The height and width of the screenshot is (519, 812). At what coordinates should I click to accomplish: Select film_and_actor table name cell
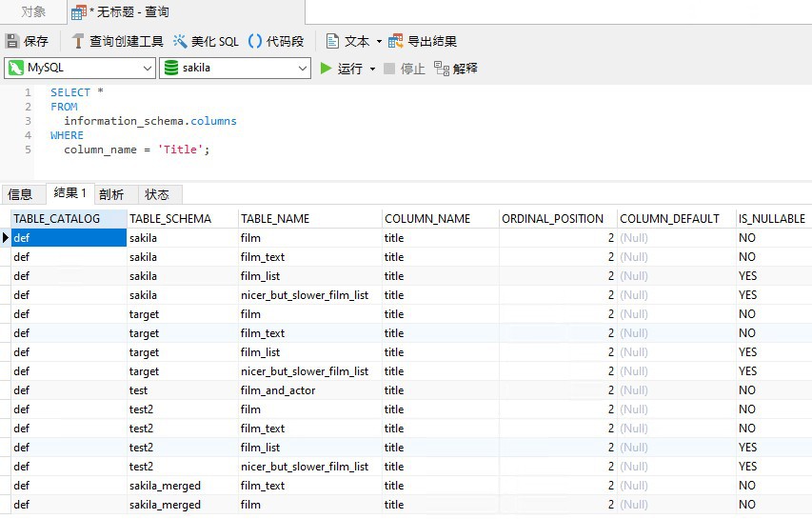[x=309, y=390]
